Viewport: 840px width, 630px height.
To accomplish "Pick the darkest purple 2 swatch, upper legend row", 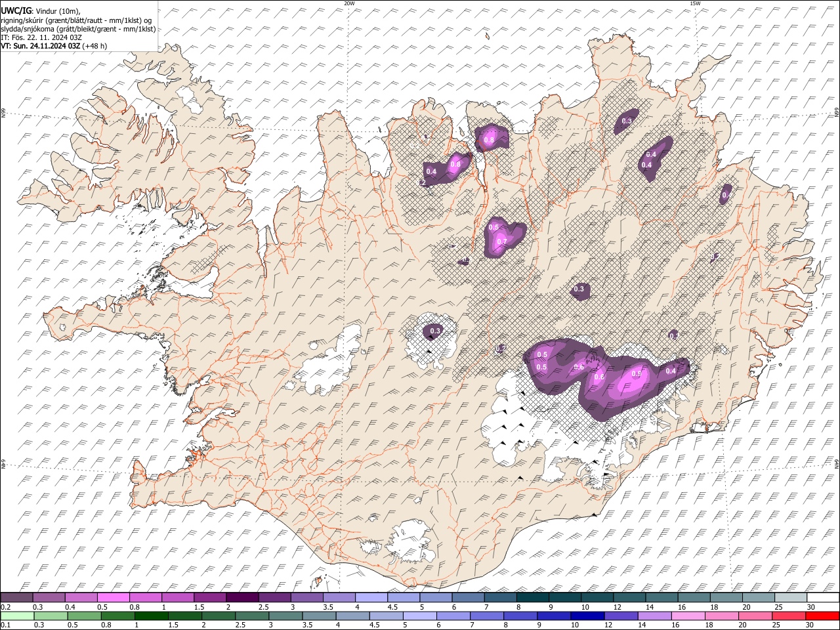I will pyautogui.click(x=242, y=597).
